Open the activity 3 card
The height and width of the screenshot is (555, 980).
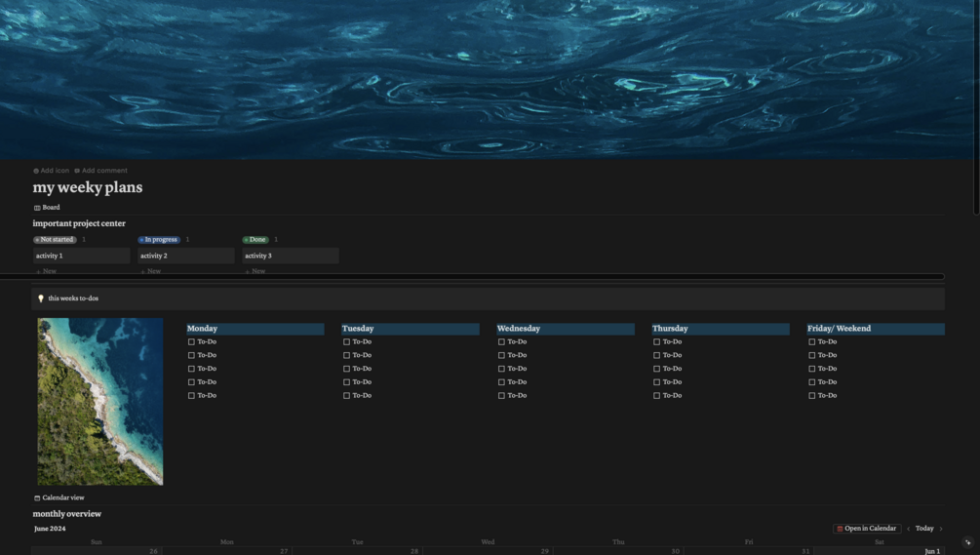(x=291, y=256)
